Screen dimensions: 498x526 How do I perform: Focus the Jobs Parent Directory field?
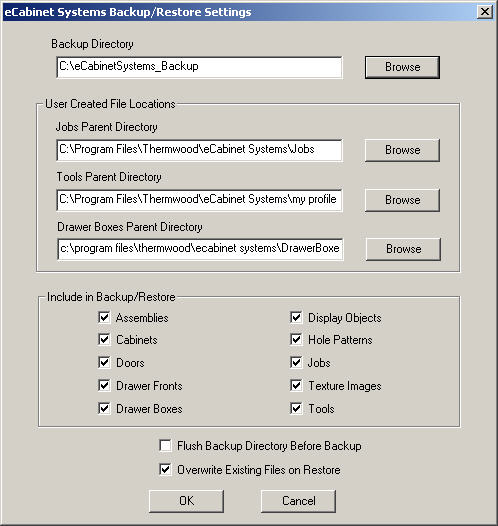tap(200, 150)
